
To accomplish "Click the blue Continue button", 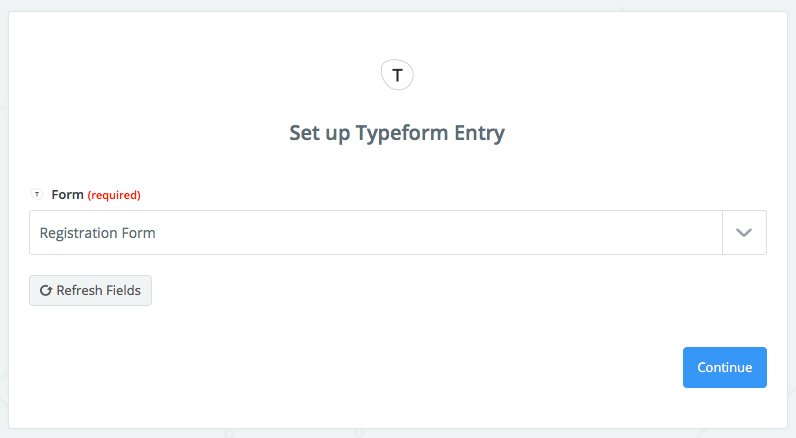I will (x=724, y=367).
